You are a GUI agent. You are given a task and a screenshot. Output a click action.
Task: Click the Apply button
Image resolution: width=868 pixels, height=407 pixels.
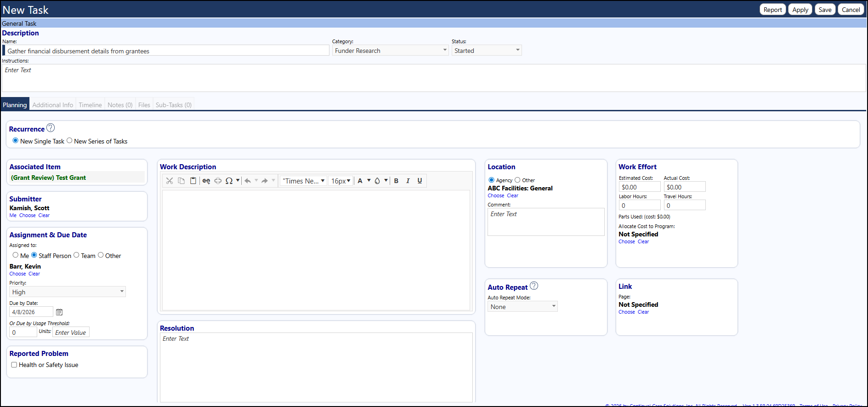pos(800,10)
